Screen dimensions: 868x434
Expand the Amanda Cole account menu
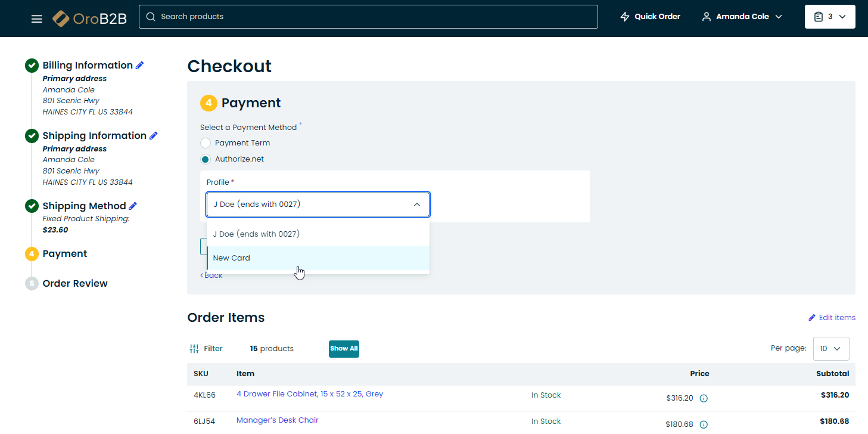click(742, 17)
